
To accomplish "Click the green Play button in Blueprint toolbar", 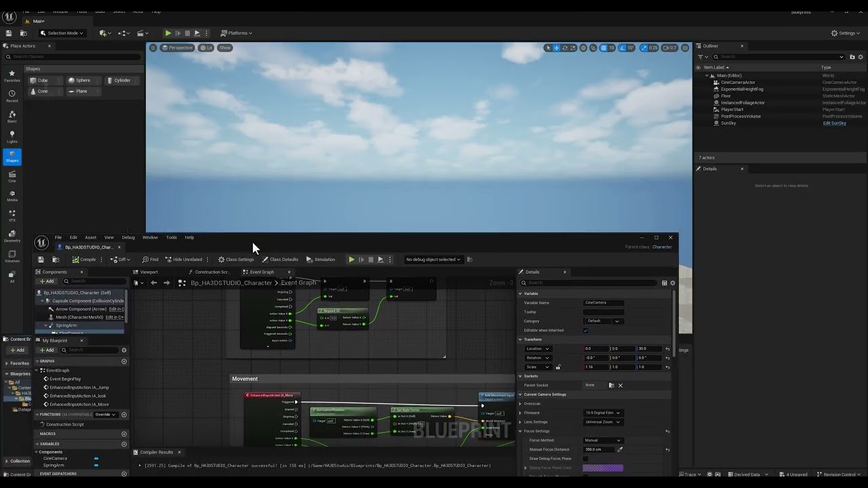I will tap(351, 260).
